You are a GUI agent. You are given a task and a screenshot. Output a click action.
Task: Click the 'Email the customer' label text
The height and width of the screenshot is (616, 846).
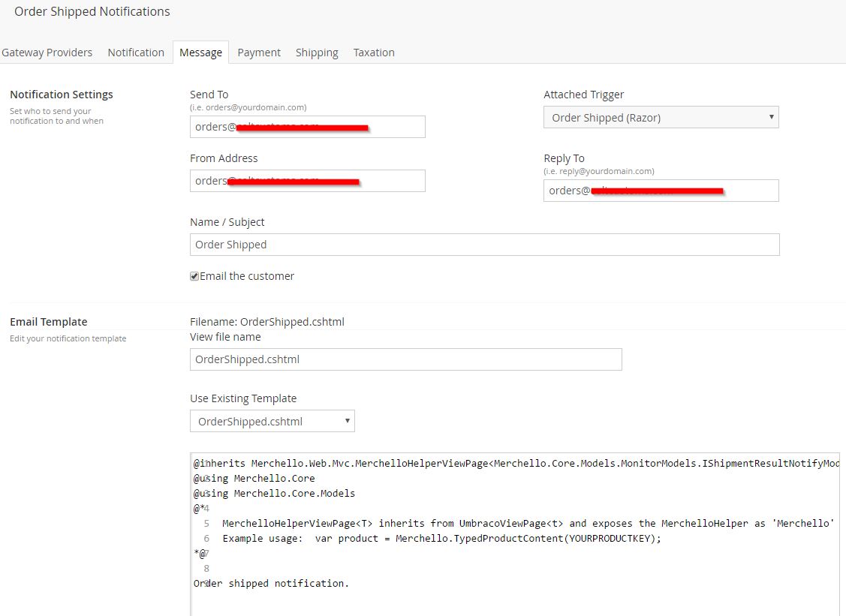tap(247, 276)
